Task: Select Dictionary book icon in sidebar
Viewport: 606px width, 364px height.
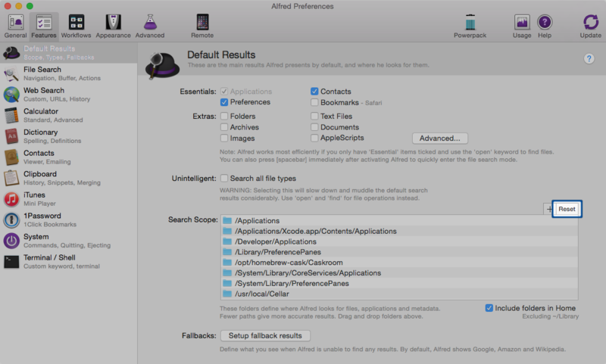Action: pos(11,136)
